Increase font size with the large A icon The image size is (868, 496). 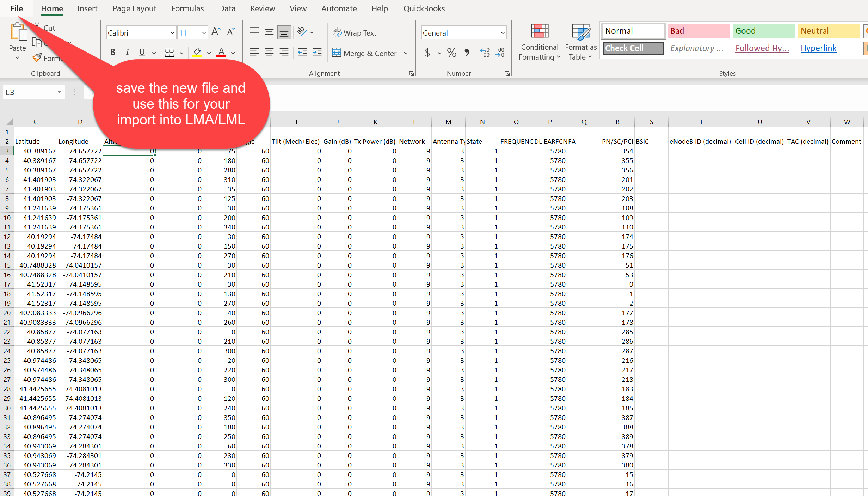click(216, 32)
